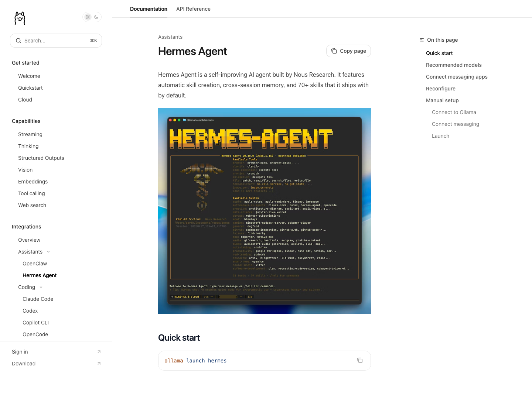Viewport: 532px width, 406px height.
Task: Click the Ollama llama logo
Action: (x=20, y=18)
